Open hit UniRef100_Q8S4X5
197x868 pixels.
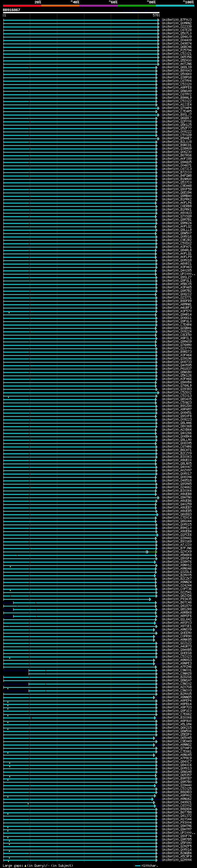coord(176,399)
